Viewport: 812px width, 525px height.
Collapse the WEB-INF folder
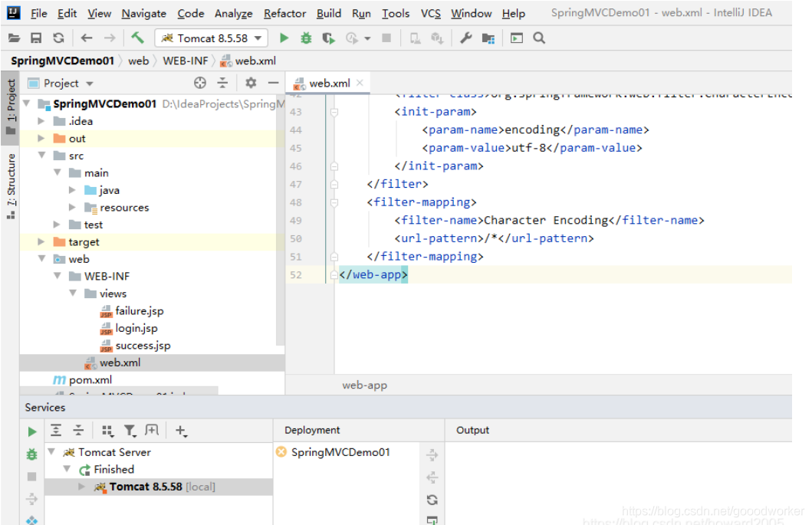57,276
